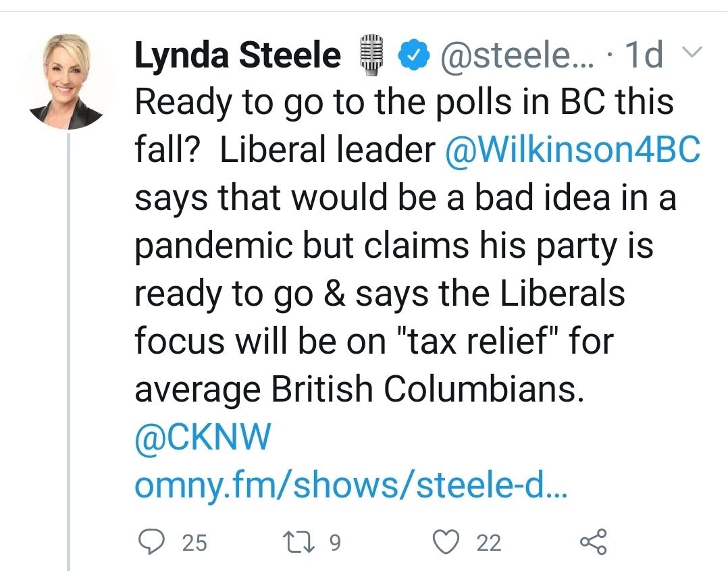The width and height of the screenshot is (728, 571).
Task: Open the @Wilkinson4BC mention
Action: (573, 150)
